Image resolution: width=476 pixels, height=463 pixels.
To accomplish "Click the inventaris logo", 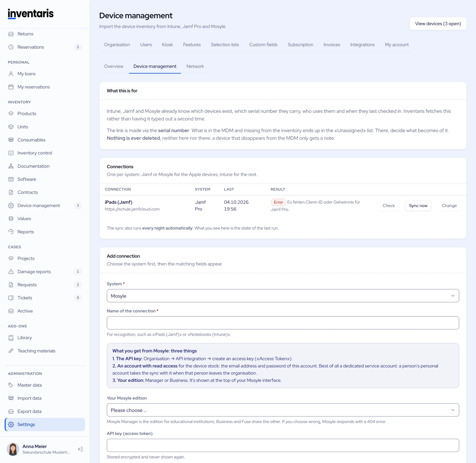I will pyautogui.click(x=30, y=14).
